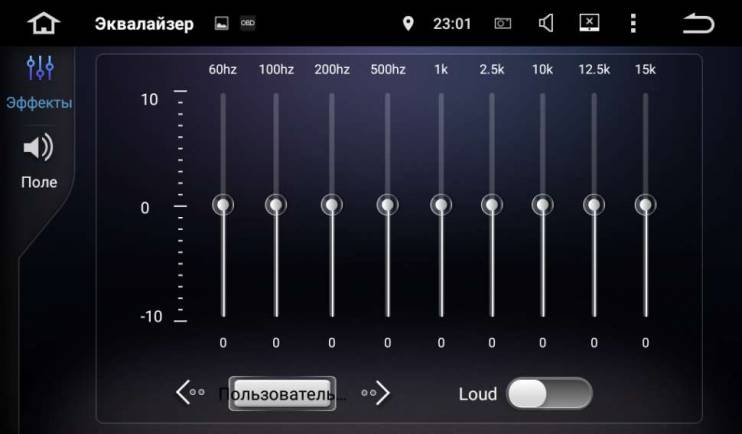This screenshot has height=434, width=742.
Task: Switch to the Эффекты tab
Action: (x=39, y=83)
